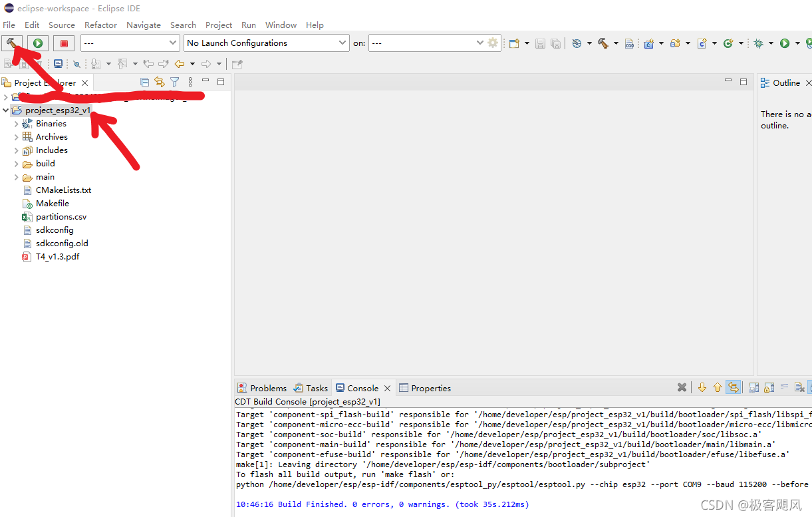Select T4_v1.3.pdf file
Viewport: 812px width, 517px height.
click(57, 257)
